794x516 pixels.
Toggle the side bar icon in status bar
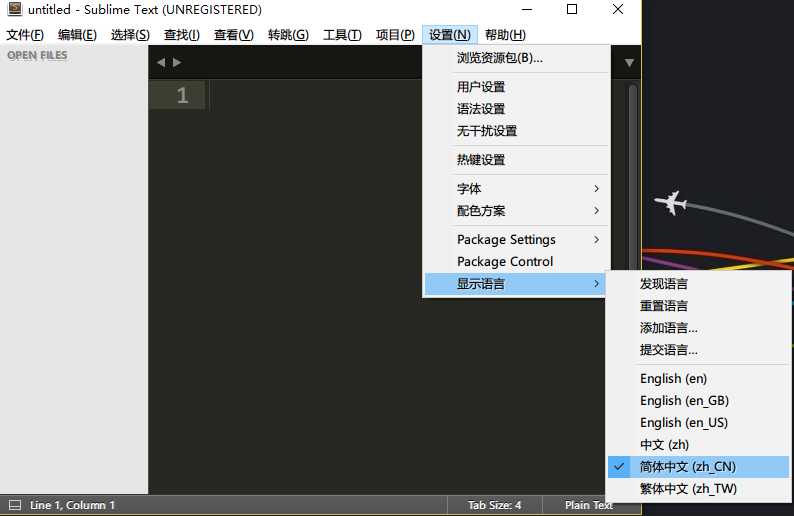tap(15, 505)
